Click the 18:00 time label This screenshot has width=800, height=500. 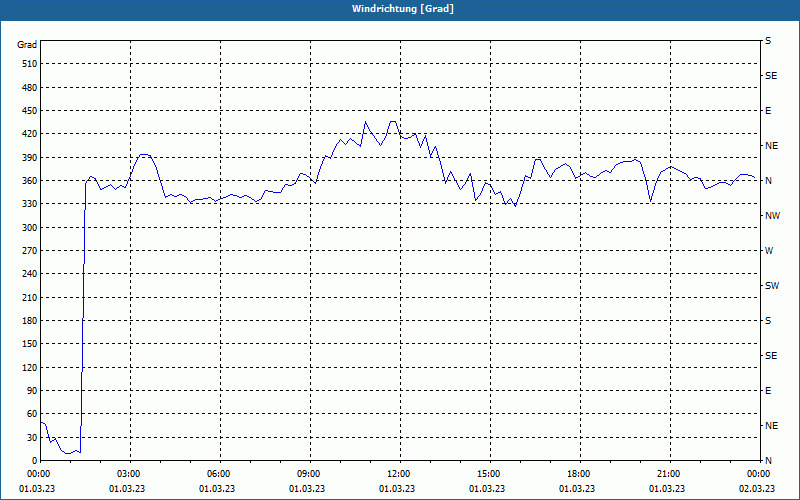click(580, 474)
